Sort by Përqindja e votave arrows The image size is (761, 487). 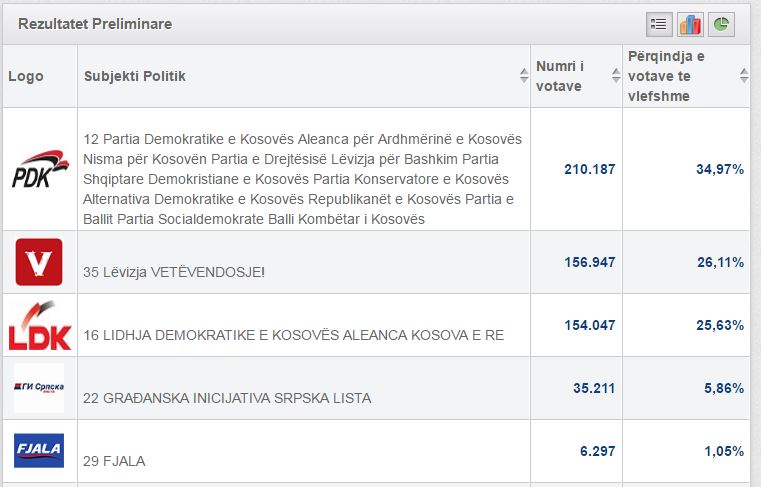point(744,76)
